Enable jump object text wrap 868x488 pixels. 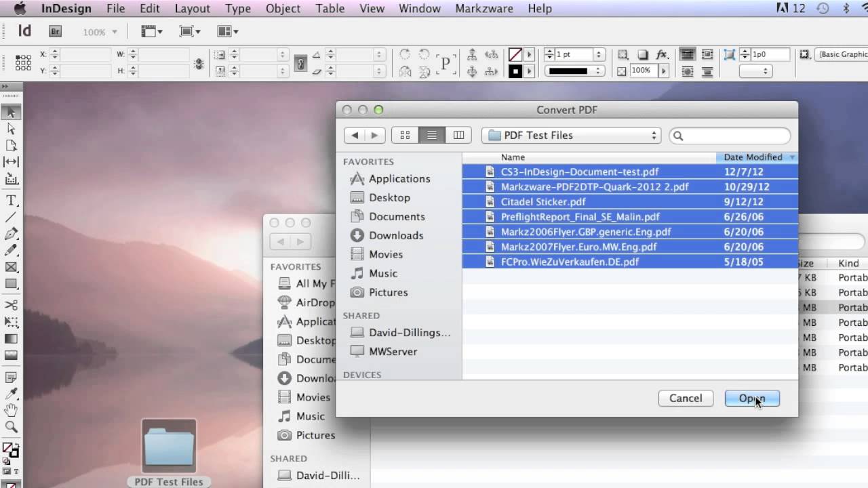coord(707,71)
